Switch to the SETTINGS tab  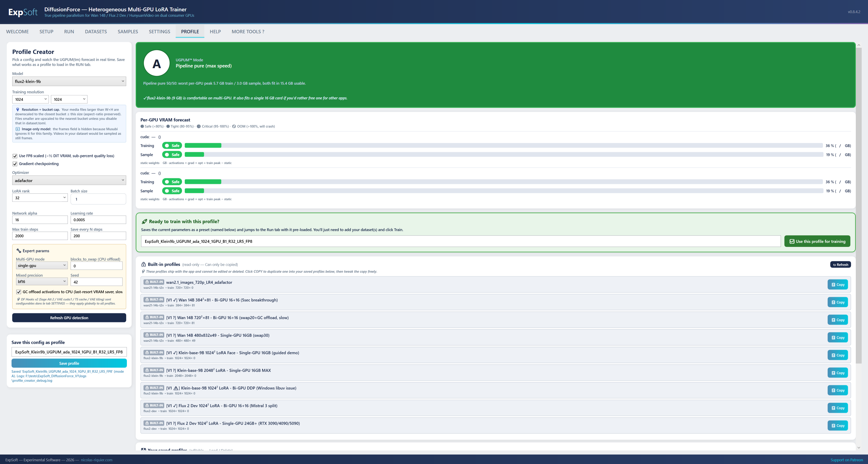tap(159, 32)
